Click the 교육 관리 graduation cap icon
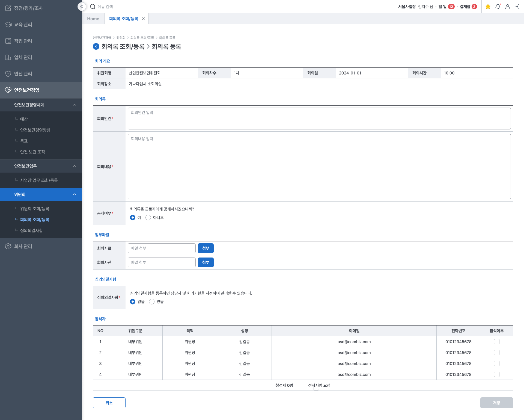The image size is (524, 420). tap(8, 25)
